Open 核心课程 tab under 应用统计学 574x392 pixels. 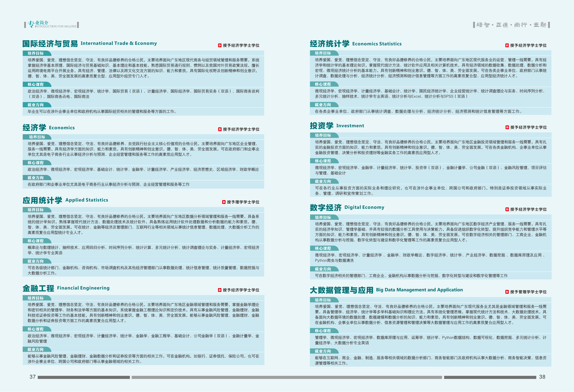tap(37, 241)
